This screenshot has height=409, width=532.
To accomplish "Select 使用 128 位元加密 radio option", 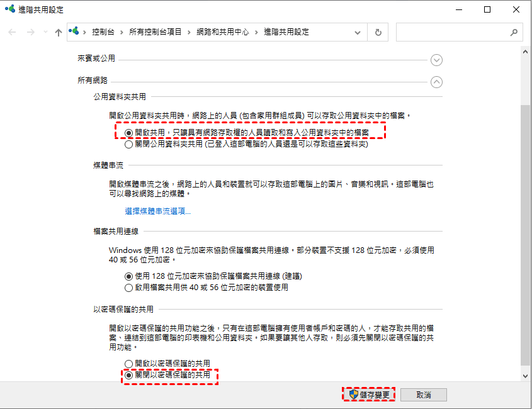I will click(129, 276).
